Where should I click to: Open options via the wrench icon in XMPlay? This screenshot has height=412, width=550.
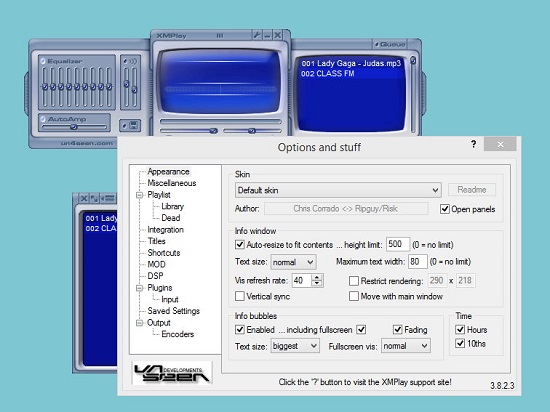click(x=257, y=35)
